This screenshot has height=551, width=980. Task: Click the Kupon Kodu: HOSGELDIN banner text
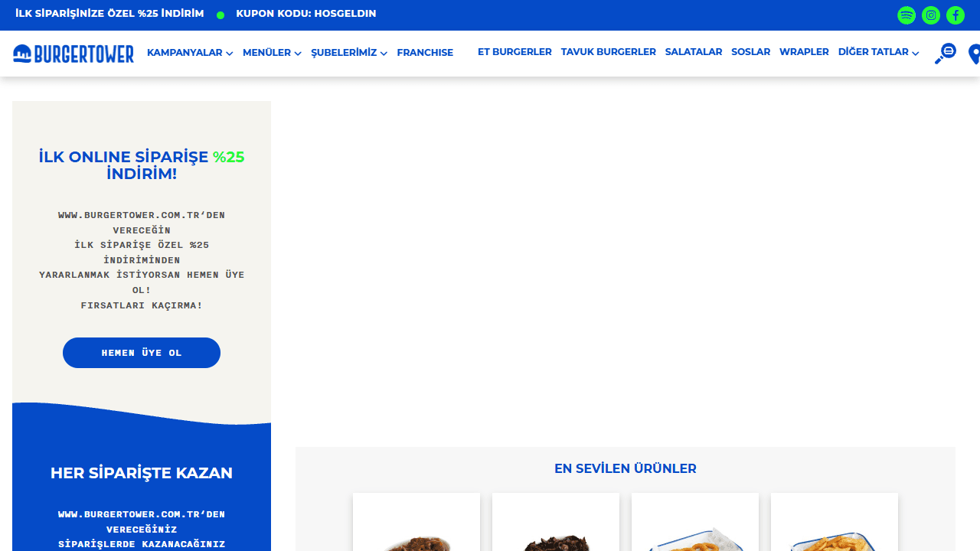[305, 14]
